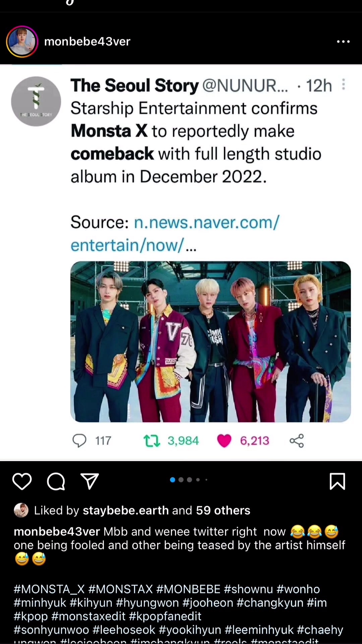Save post with the bookmark icon
Image resolution: width=362 pixels, height=644 pixels.
pyautogui.click(x=337, y=481)
